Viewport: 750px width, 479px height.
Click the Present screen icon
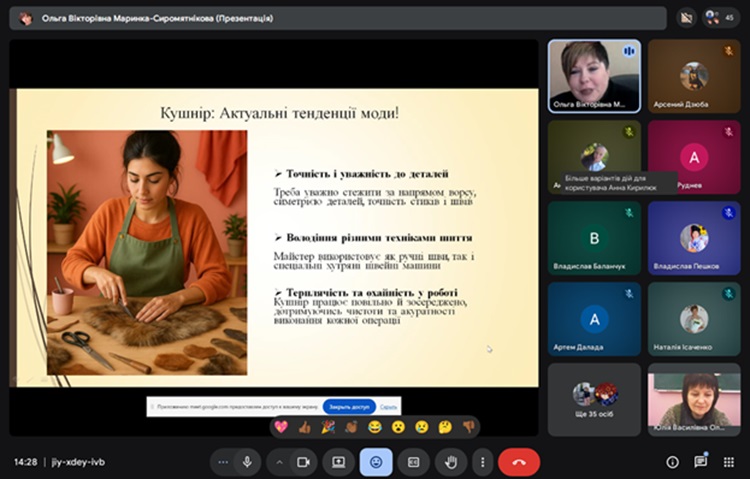coord(339,462)
